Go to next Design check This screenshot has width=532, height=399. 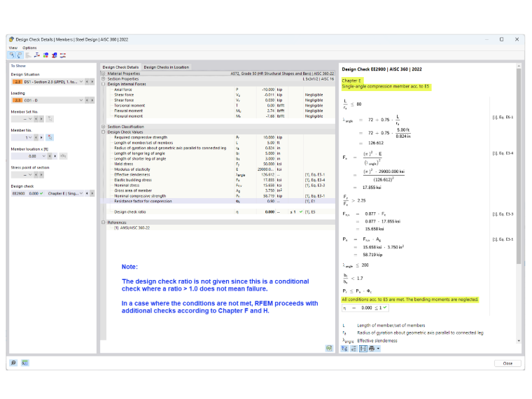[92, 193]
